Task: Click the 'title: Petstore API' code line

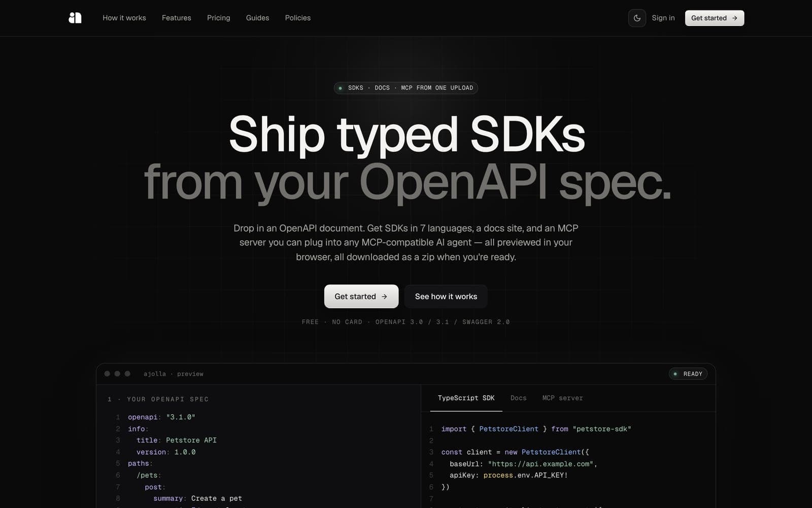Action: tap(177, 440)
